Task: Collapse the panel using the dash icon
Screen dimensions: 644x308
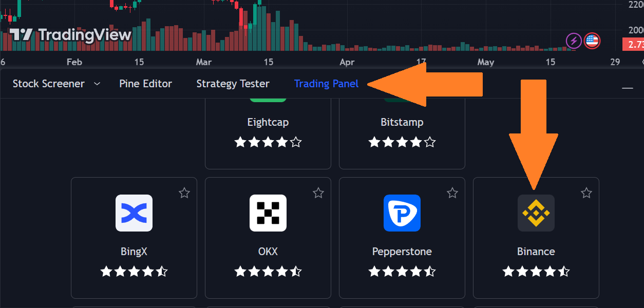Action: [x=627, y=88]
